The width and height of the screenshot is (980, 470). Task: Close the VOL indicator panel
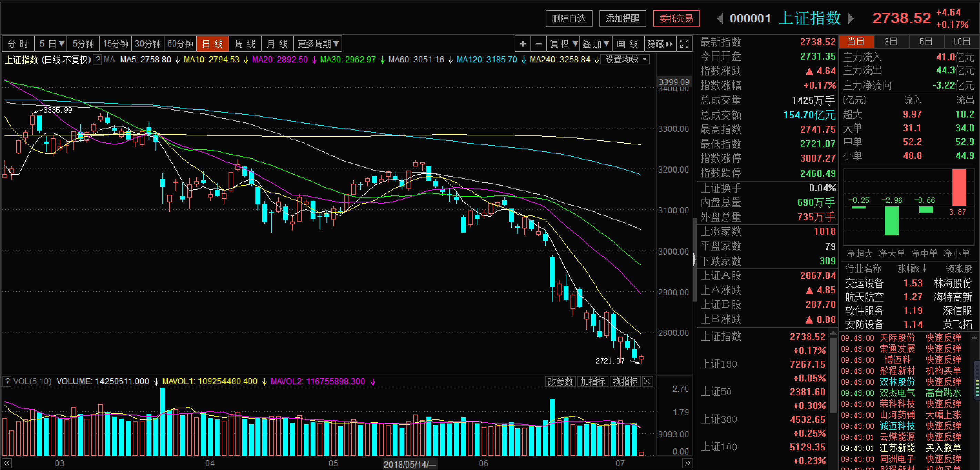pyautogui.click(x=647, y=381)
